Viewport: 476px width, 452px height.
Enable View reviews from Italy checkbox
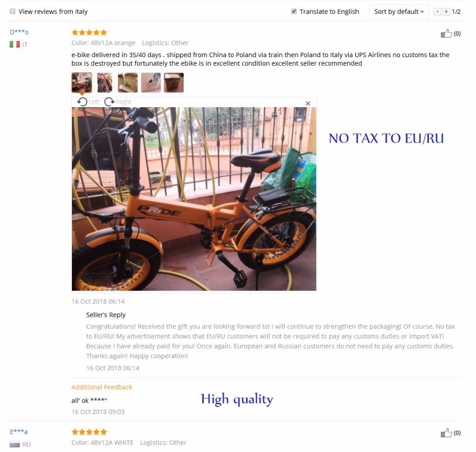point(12,11)
